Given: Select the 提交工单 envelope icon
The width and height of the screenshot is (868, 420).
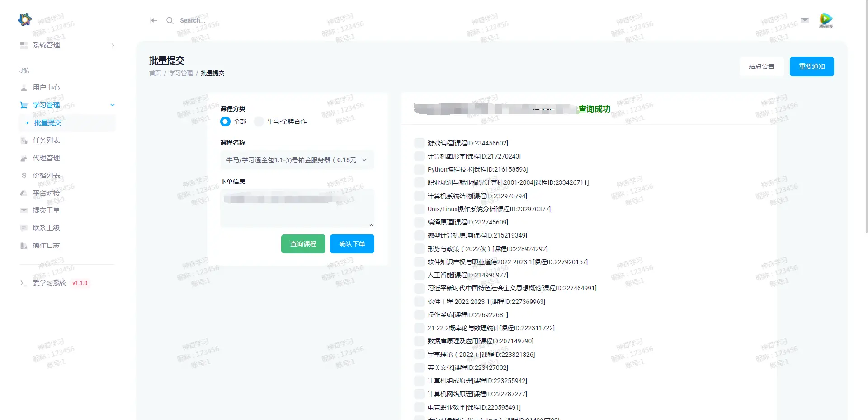Looking at the screenshot, I should point(24,210).
